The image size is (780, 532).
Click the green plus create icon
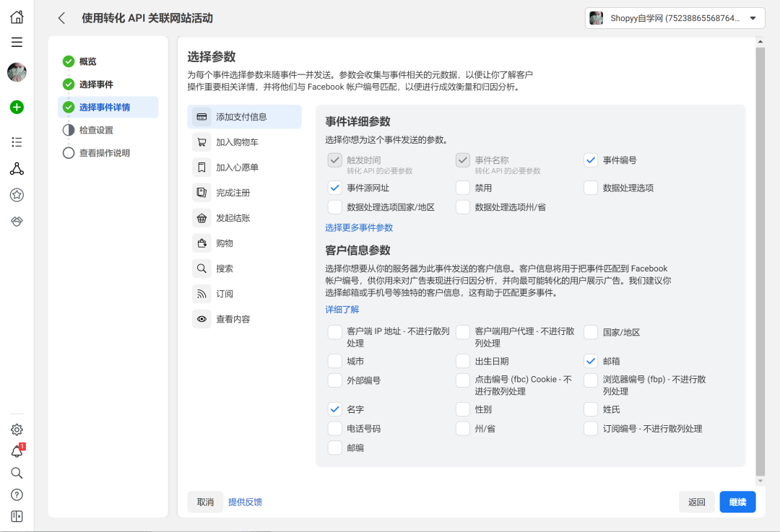pyautogui.click(x=17, y=107)
